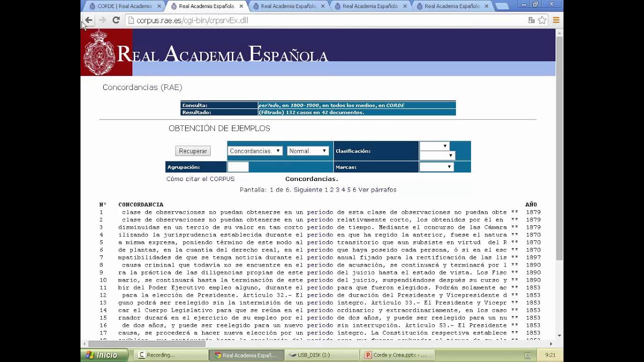Bookmark the page with the star icon
This screenshot has height=362, width=644.
pyautogui.click(x=542, y=20)
